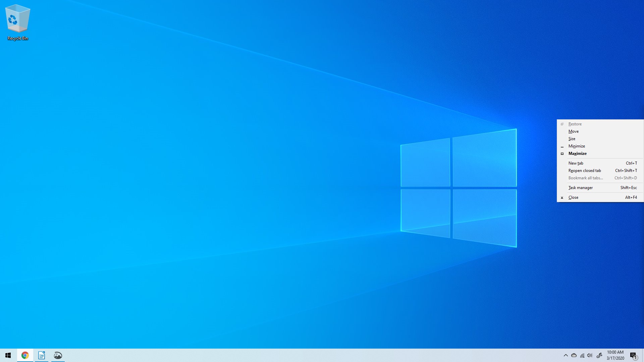Choose Close in the context menu

point(600,197)
